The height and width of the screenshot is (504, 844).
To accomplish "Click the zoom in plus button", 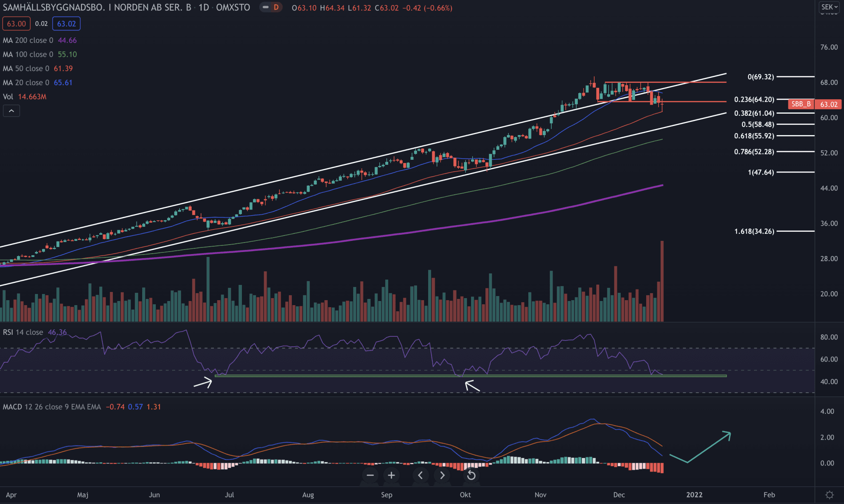I will [392, 476].
